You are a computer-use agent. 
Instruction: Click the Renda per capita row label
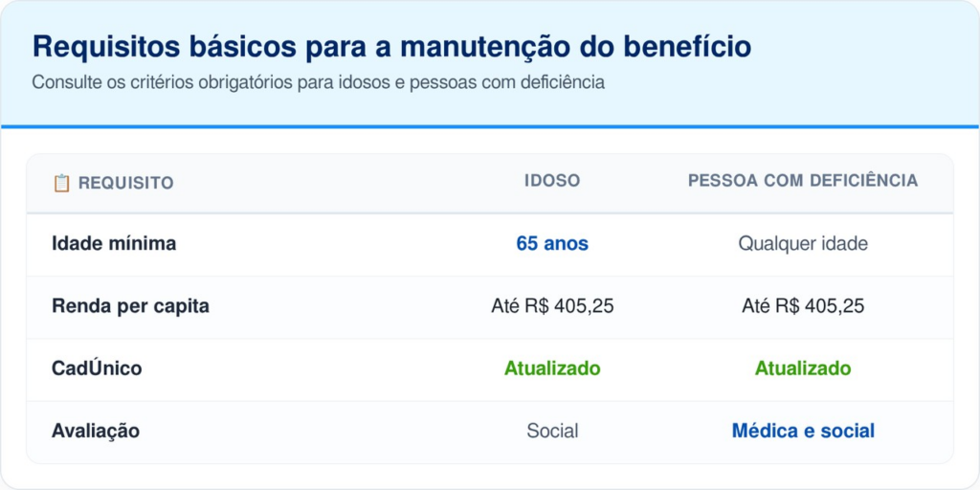[x=130, y=306]
